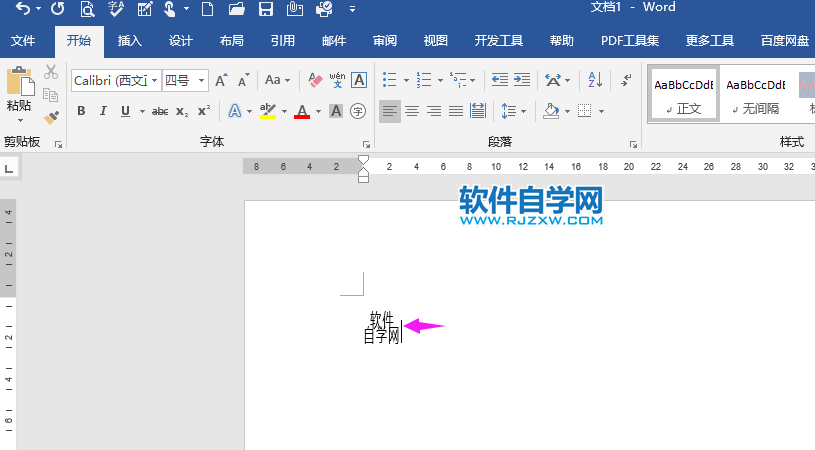Apply red font color

(x=302, y=111)
